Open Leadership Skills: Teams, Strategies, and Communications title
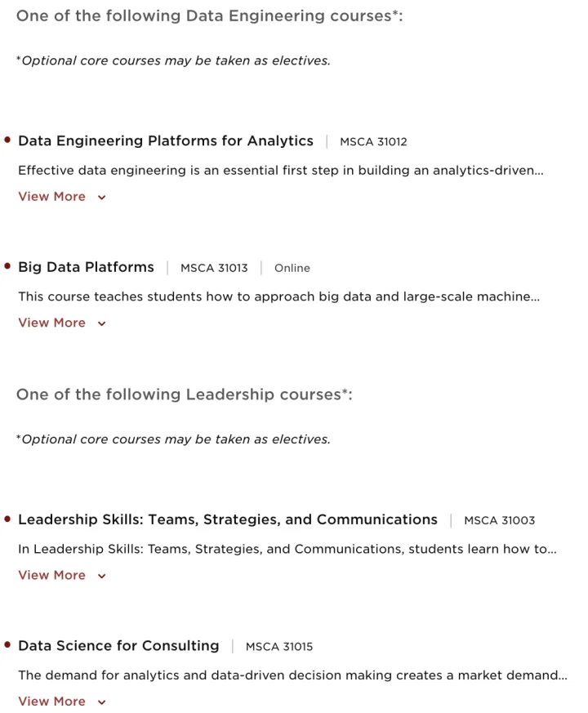The height and width of the screenshot is (713, 588). [x=228, y=520]
